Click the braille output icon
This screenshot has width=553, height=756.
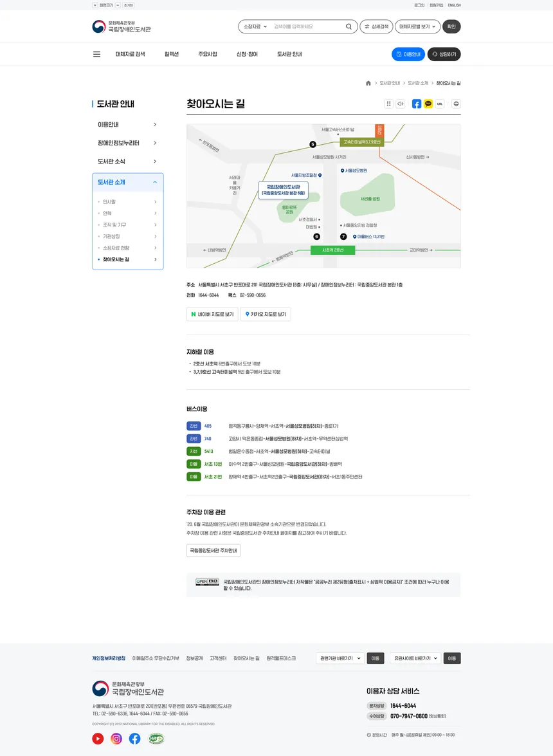pos(389,104)
